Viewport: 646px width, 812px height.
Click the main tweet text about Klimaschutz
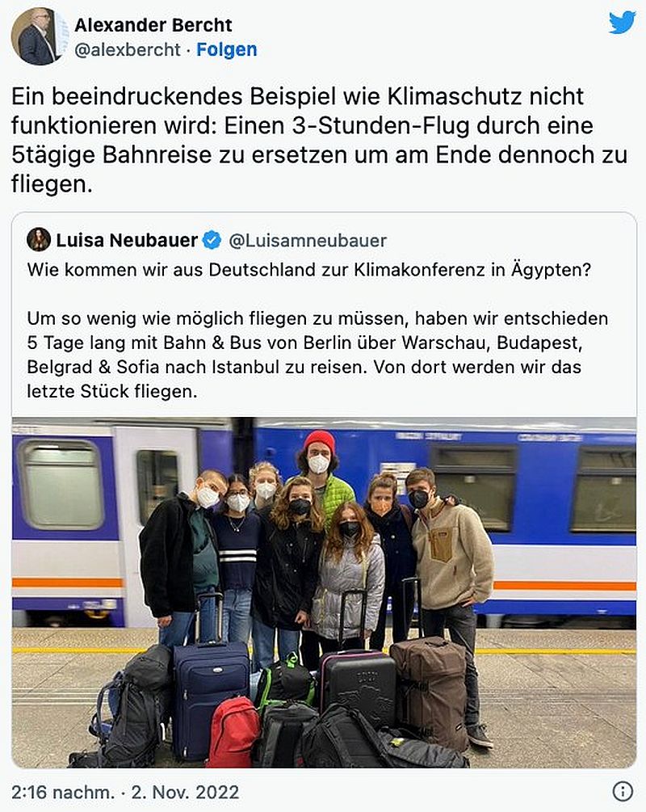click(320, 140)
